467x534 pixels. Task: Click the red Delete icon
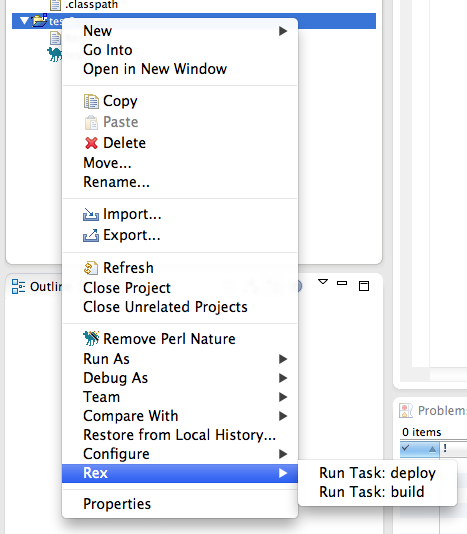(91, 143)
